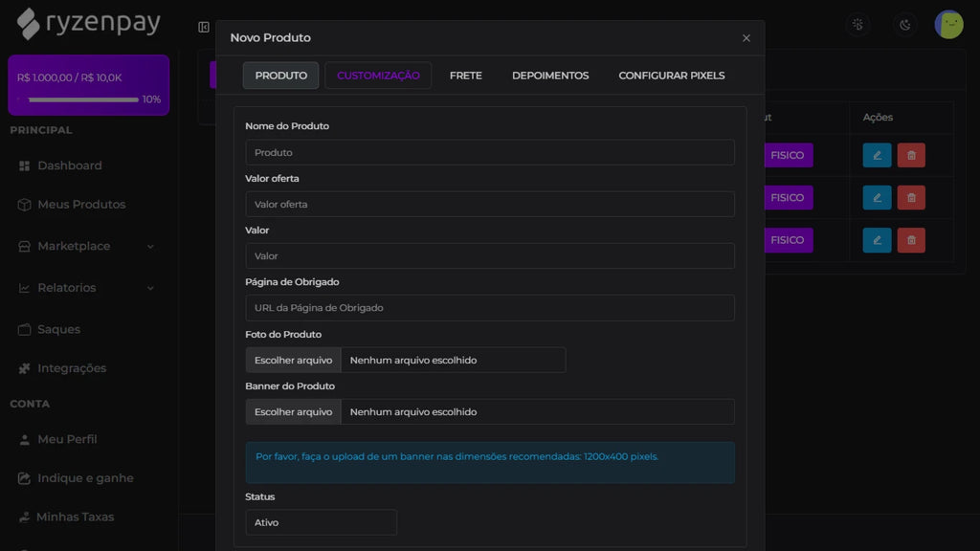This screenshot has width=980, height=551.
Task: Close the Novo Produto dialog
Action: click(x=746, y=38)
